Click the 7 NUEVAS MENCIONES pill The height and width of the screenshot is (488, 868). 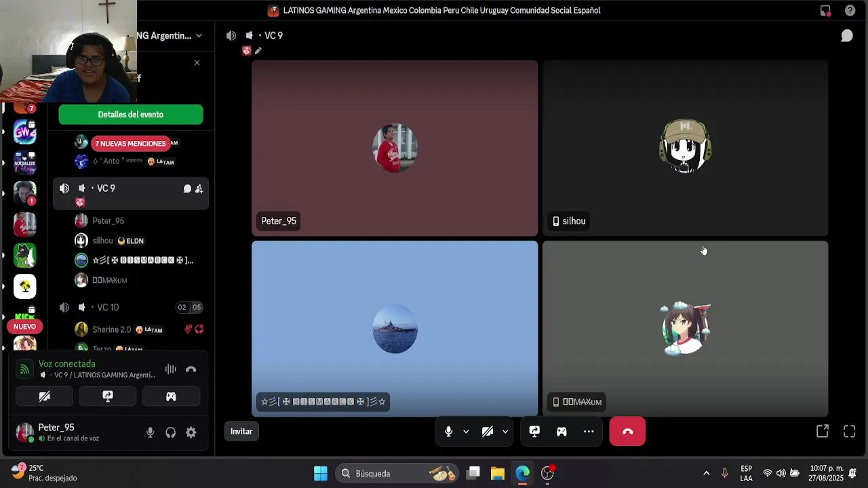coord(130,144)
